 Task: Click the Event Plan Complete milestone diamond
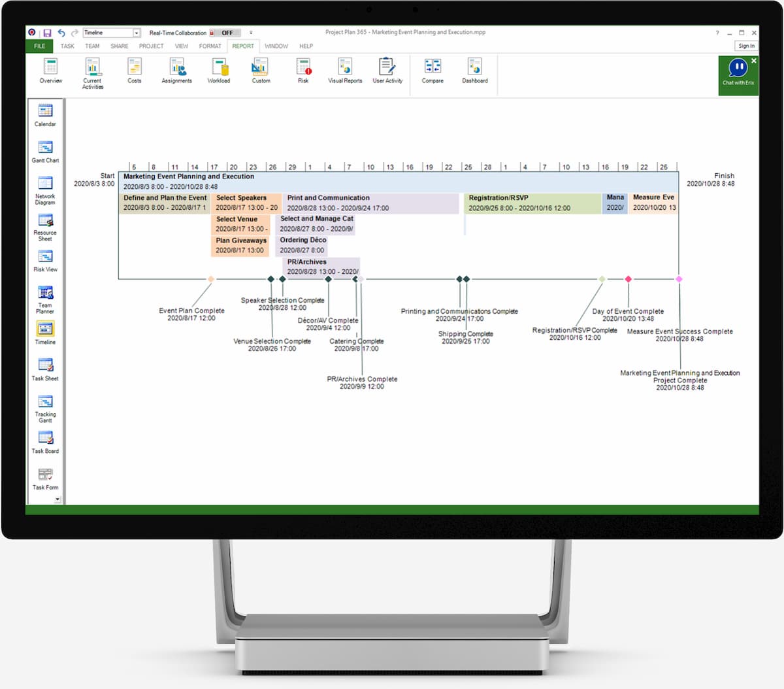[210, 279]
